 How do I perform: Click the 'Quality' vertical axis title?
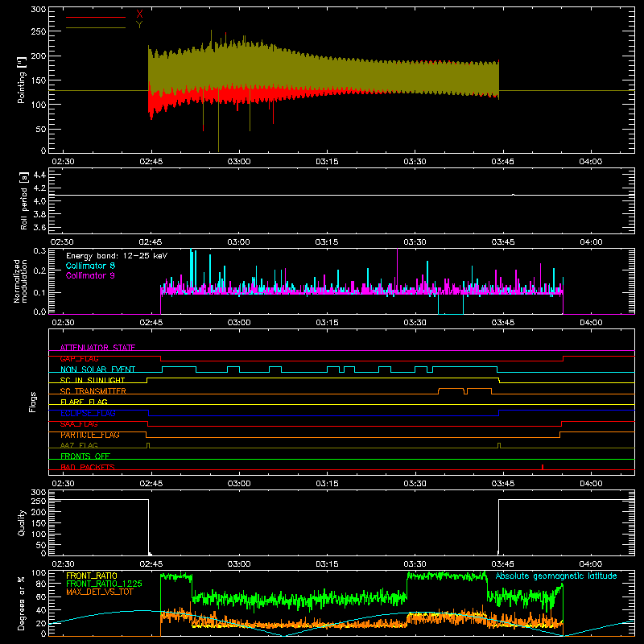pos(22,522)
